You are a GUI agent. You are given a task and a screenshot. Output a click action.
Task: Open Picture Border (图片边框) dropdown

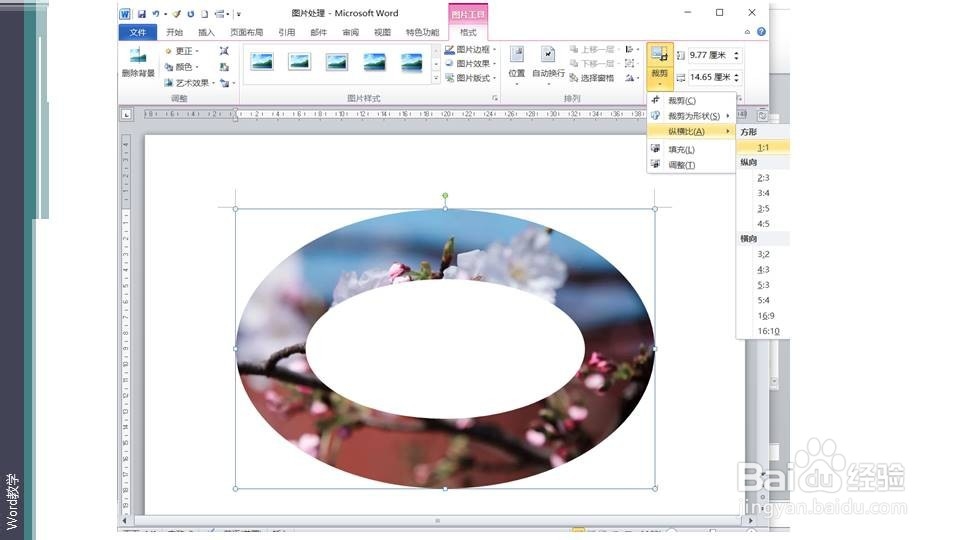(470, 50)
